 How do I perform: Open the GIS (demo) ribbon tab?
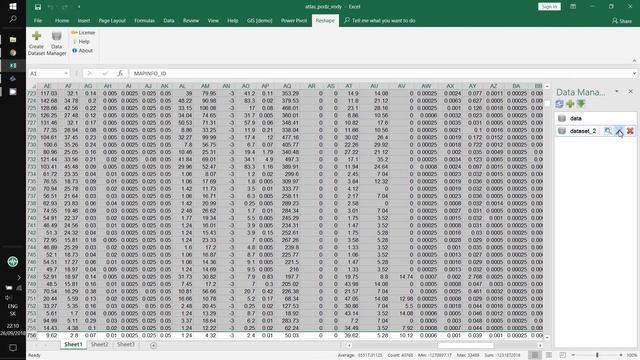[x=259, y=20]
